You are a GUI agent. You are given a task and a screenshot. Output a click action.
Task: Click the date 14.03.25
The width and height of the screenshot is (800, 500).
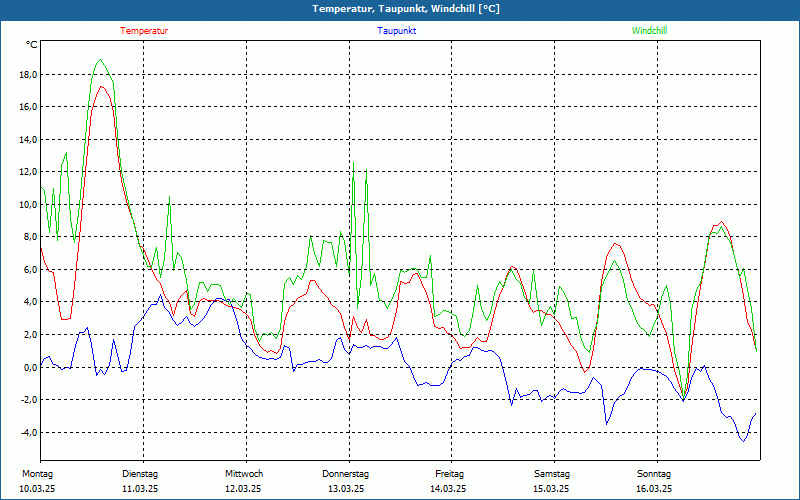click(448, 489)
